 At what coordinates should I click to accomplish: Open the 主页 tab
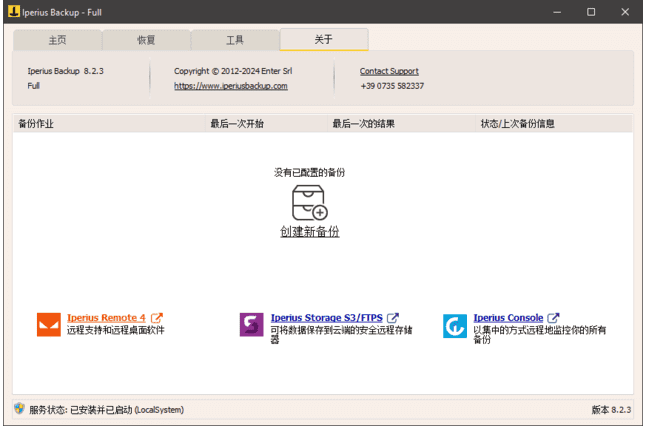click(x=58, y=40)
